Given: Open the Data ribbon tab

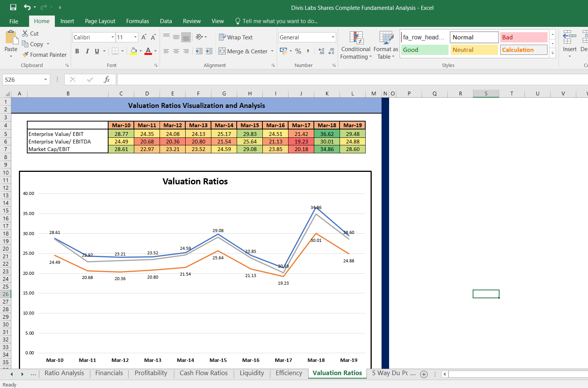Looking at the screenshot, I should coord(166,21).
